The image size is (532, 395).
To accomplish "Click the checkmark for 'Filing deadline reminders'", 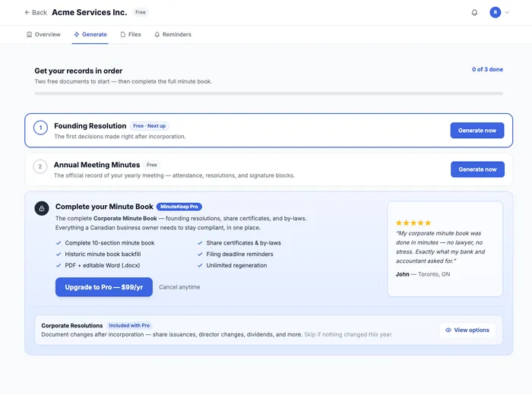I will [200, 254].
